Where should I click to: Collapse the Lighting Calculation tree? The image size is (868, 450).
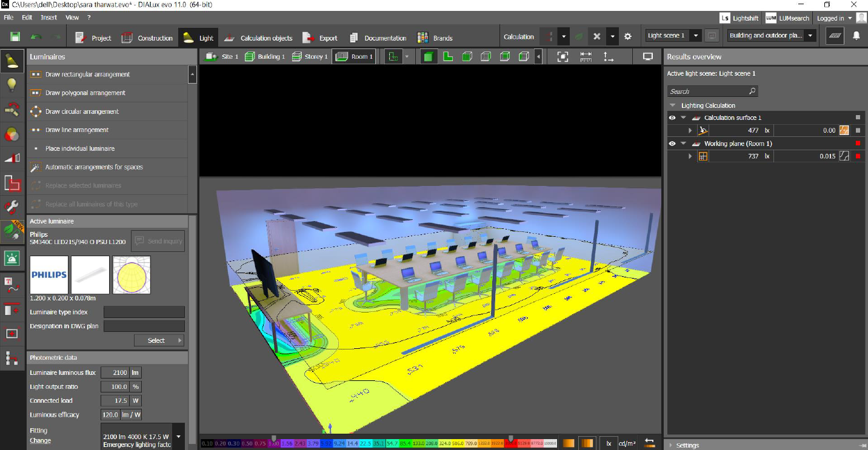point(672,105)
